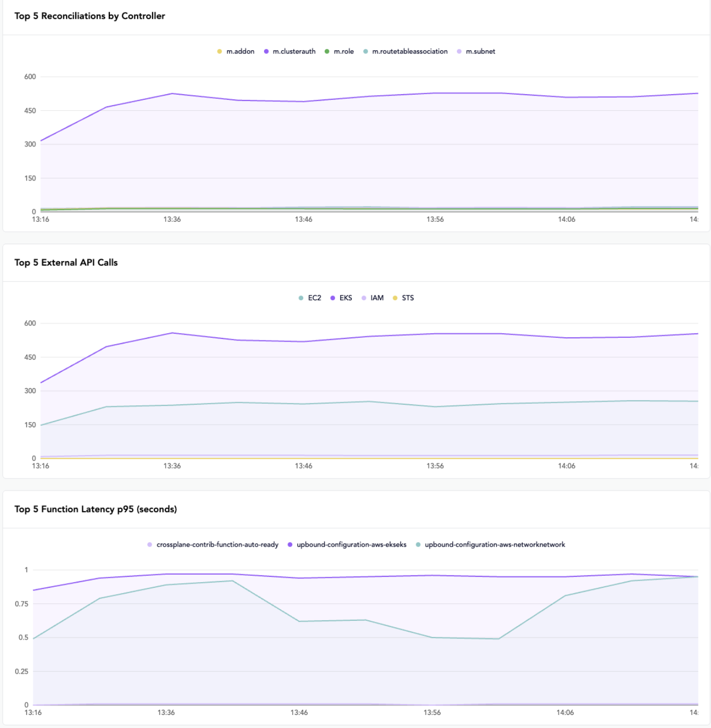Click the peak of the EKS line
Viewport: 711px width, 728px height.
(x=173, y=333)
